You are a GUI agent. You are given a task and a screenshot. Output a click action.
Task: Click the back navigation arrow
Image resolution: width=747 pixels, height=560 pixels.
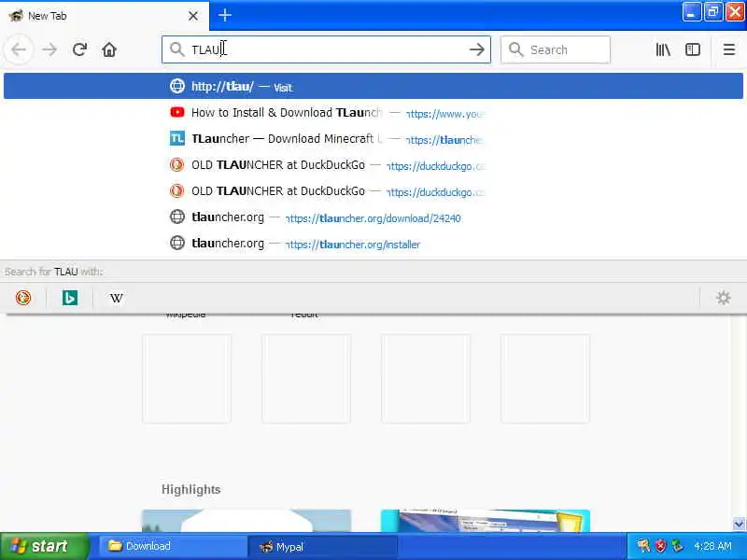19,49
